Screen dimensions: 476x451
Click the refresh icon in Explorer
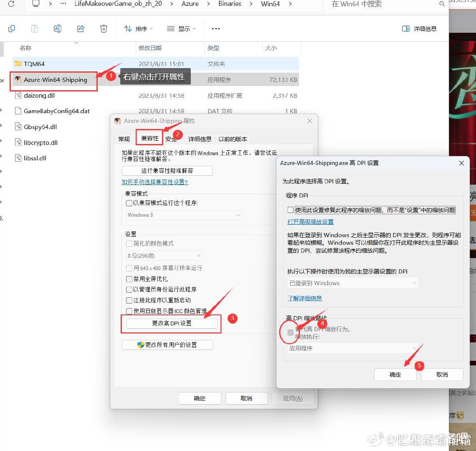coord(11,4)
